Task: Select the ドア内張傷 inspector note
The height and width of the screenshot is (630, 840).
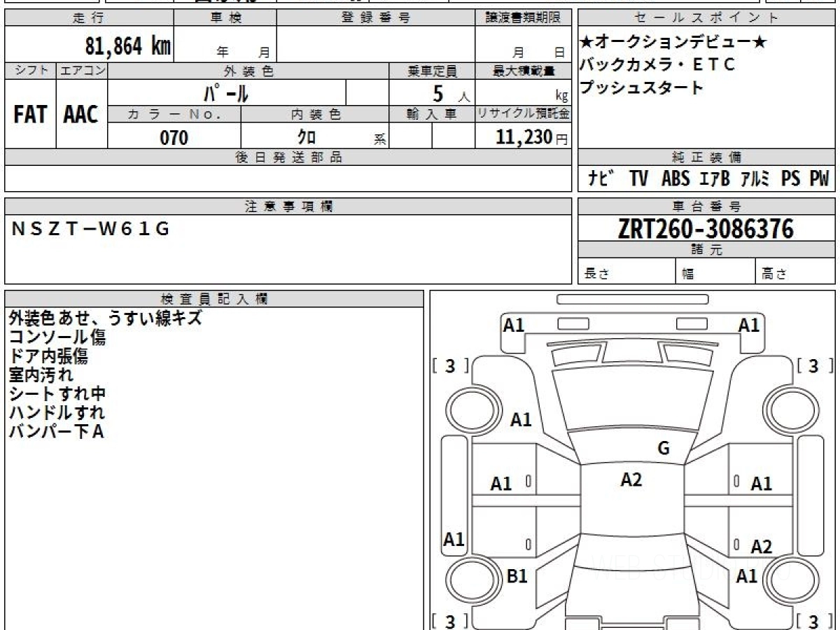Action: [48, 356]
